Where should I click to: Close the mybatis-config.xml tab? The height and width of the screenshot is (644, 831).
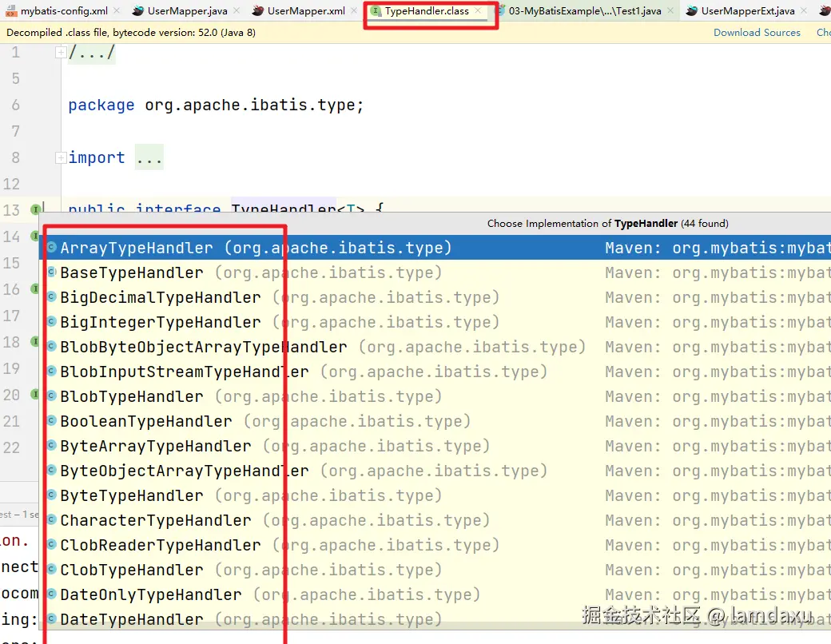117,10
